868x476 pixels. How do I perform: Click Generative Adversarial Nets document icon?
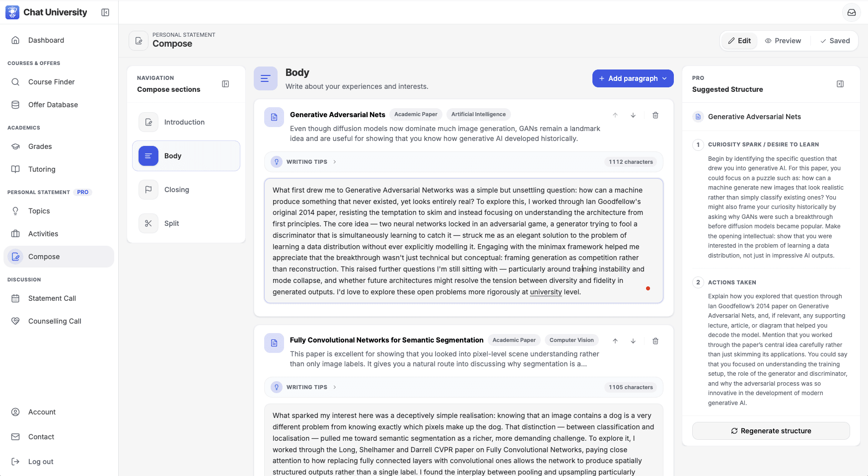(274, 117)
